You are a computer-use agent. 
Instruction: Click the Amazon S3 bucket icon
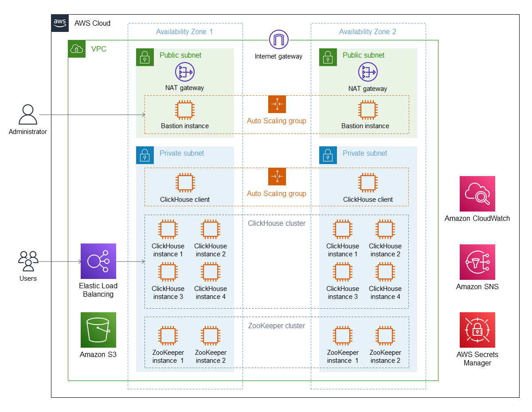point(98,330)
